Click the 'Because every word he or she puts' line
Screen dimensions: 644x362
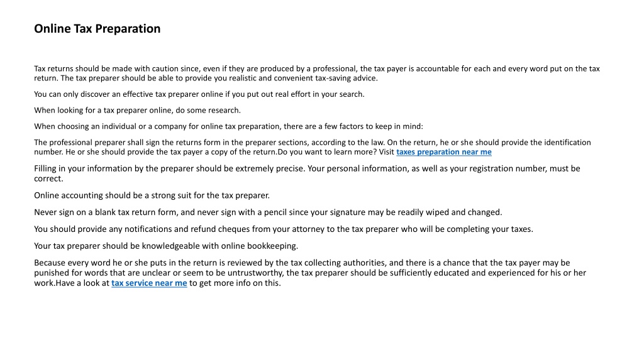coord(302,263)
